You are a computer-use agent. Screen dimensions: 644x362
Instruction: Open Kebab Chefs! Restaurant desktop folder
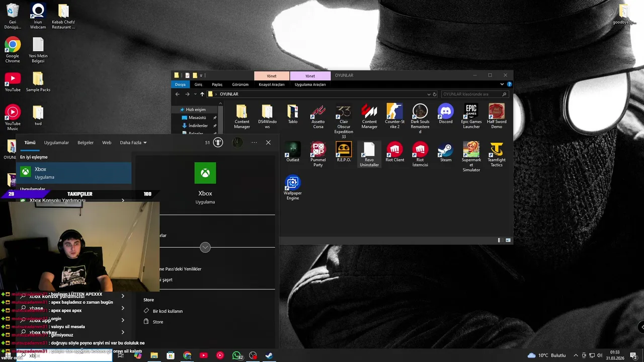[x=63, y=17]
